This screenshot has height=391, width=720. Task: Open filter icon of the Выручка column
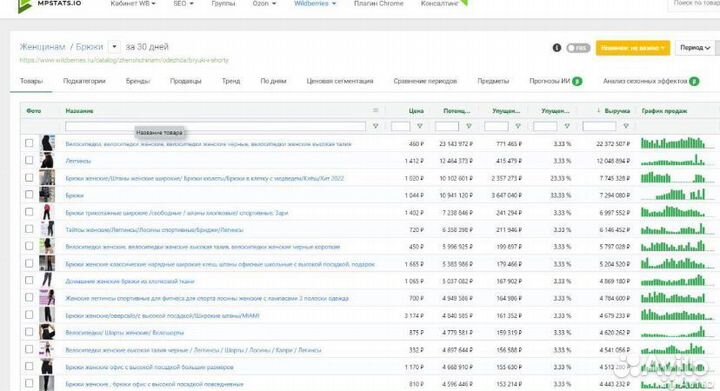coord(625,126)
